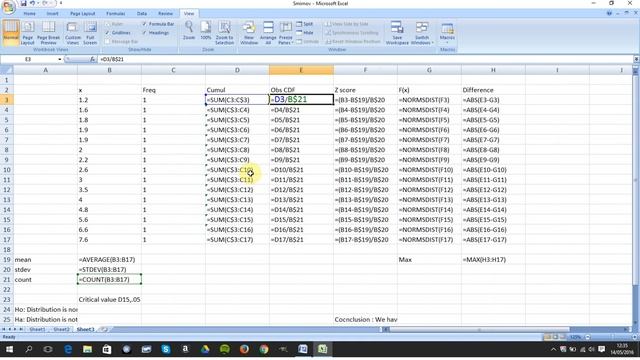Click cell with =COUNT(B3:B17)
The height and width of the screenshot is (360, 640).
pyautogui.click(x=109, y=280)
